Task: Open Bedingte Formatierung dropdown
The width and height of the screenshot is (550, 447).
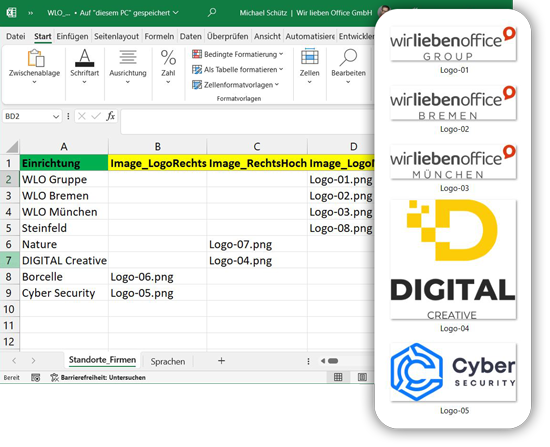Action: click(x=237, y=54)
